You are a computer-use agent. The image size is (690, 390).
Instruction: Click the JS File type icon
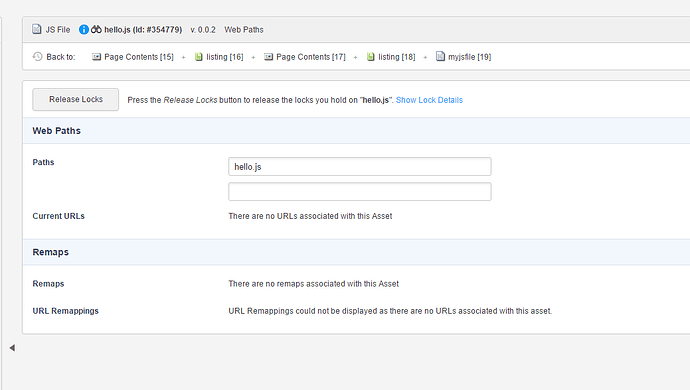[37, 29]
